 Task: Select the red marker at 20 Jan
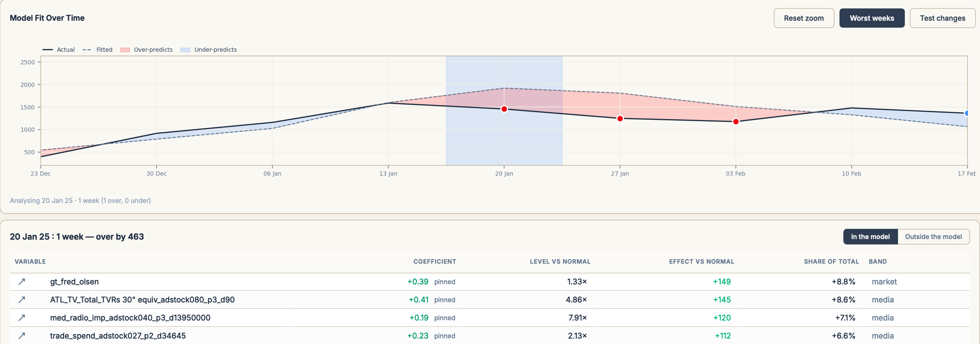[504, 109]
